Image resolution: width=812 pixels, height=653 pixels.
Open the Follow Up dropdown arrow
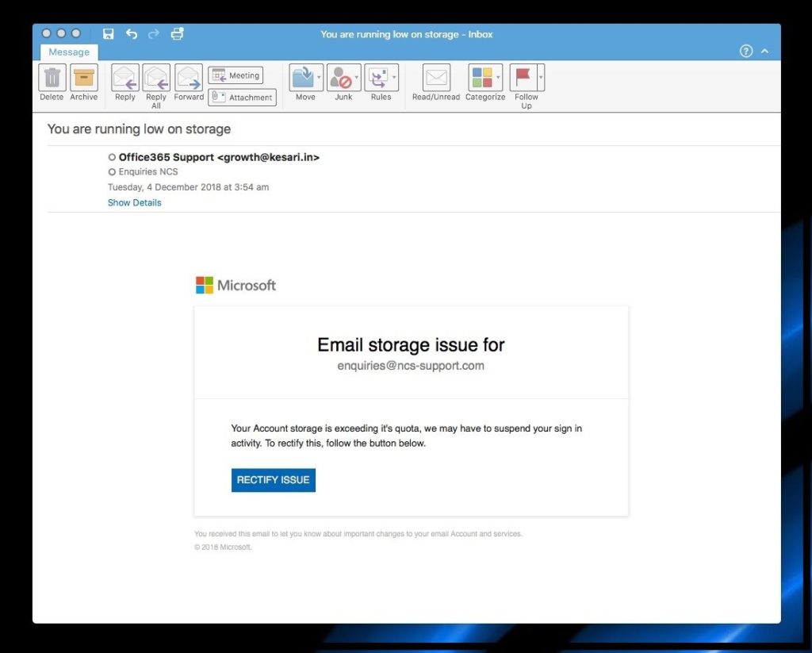point(541,78)
